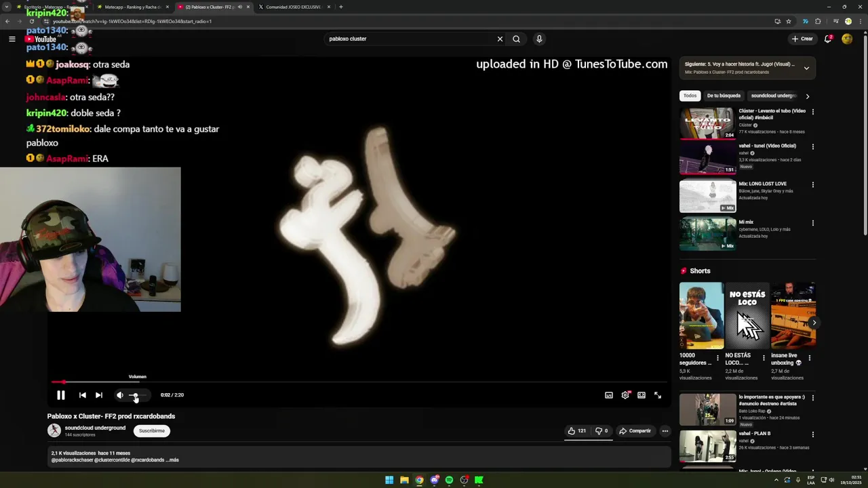
Task: Click the Compartir share button
Action: (x=635, y=430)
